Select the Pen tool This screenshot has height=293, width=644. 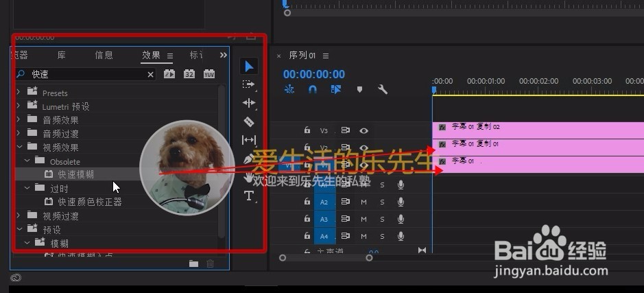pos(248,159)
